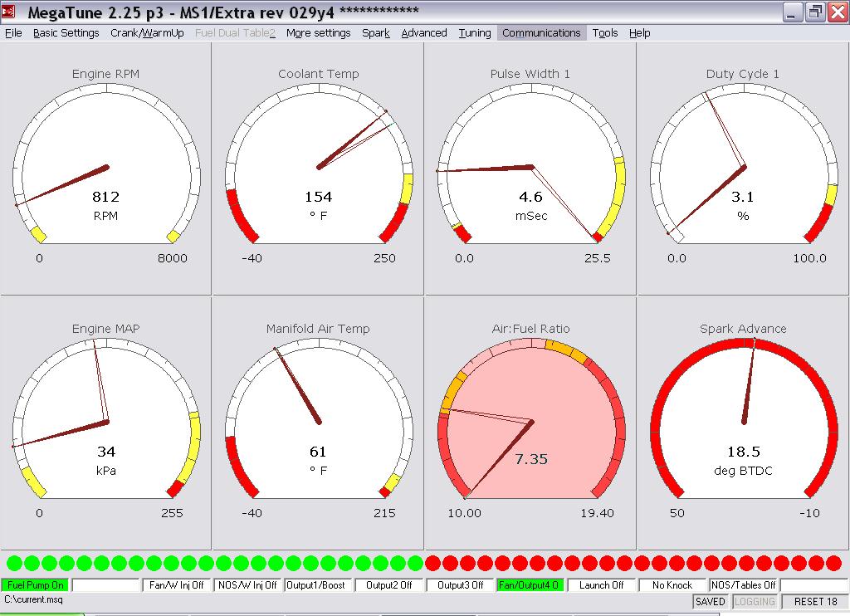Restore down the MegaTune window
The height and width of the screenshot is (616, 850).
click(815, 12)
